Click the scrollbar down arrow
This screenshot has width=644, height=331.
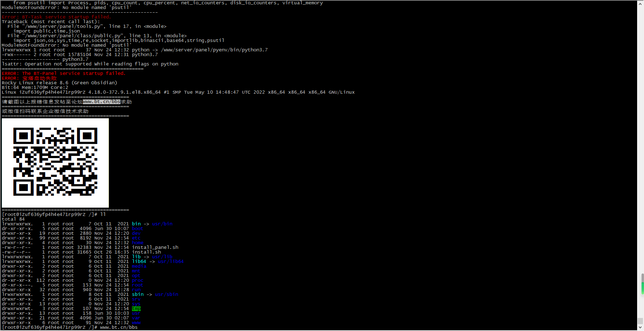(640, 327)
